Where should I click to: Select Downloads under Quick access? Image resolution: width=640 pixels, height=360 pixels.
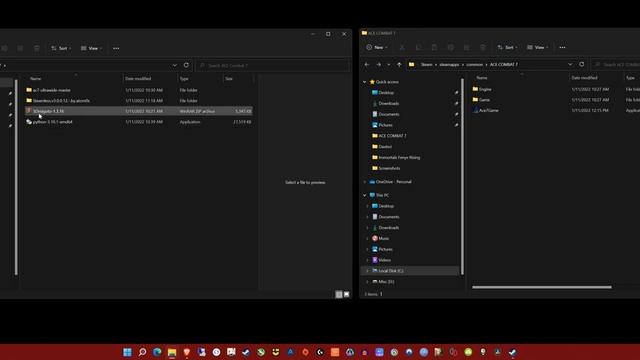pyautogui.click(x=385, y=104)
